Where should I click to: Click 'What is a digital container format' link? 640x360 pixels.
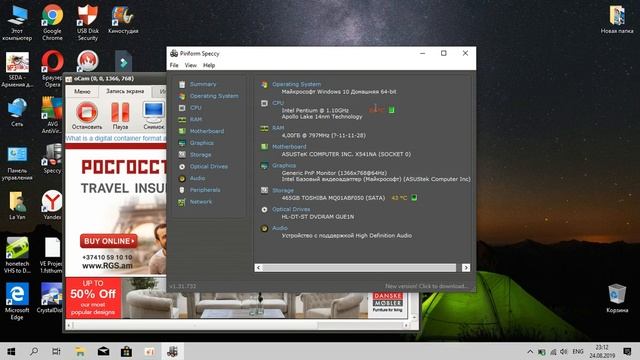pyautogui.click(x=116, y=138)
